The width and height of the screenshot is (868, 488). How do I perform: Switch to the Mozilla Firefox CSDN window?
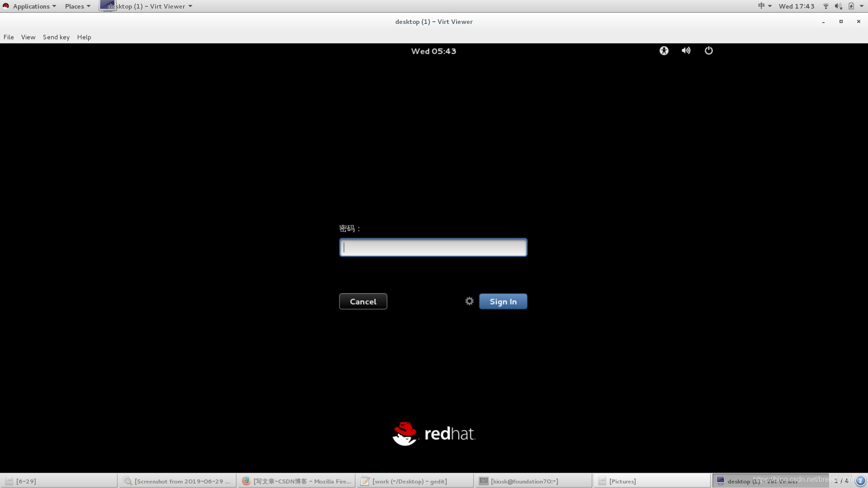point(296,481)
